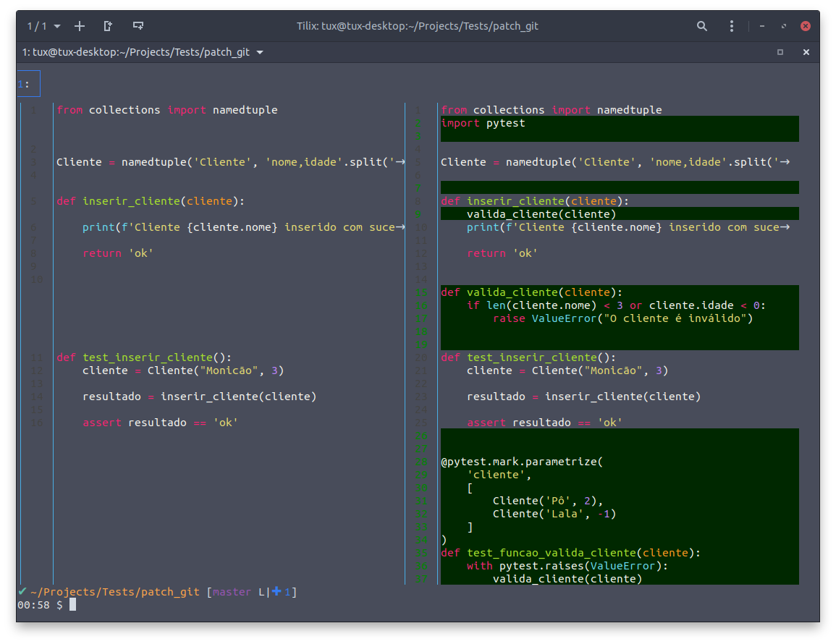Maximize the terminal pane

coord(780,52)
